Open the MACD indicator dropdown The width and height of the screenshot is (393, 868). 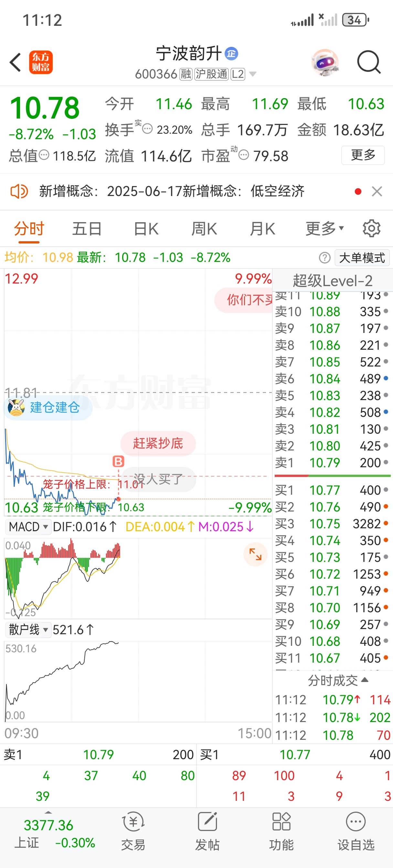(x=28, y=527)
